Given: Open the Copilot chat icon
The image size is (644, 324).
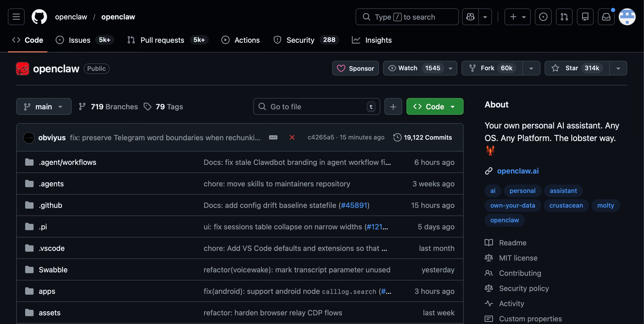Looking at the screenshot, I should (470, 17).
